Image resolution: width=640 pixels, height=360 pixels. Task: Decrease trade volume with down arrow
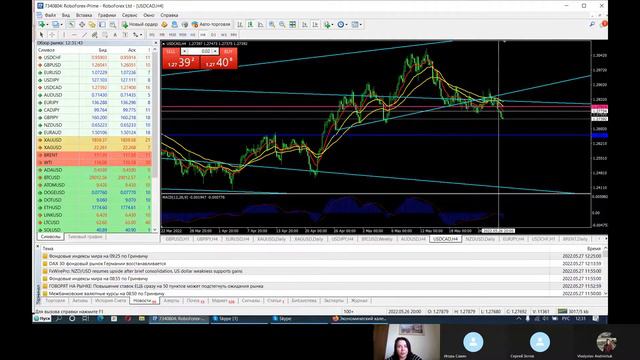click(184, 51)
